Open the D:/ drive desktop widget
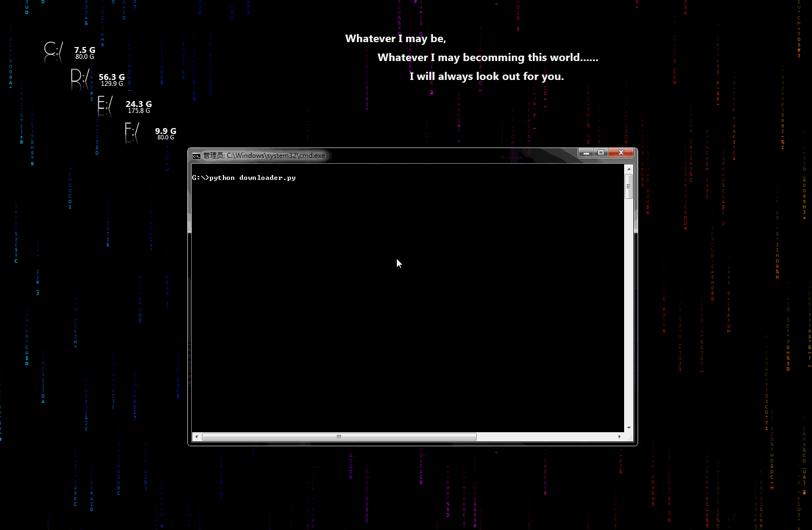 coord(97,79)
